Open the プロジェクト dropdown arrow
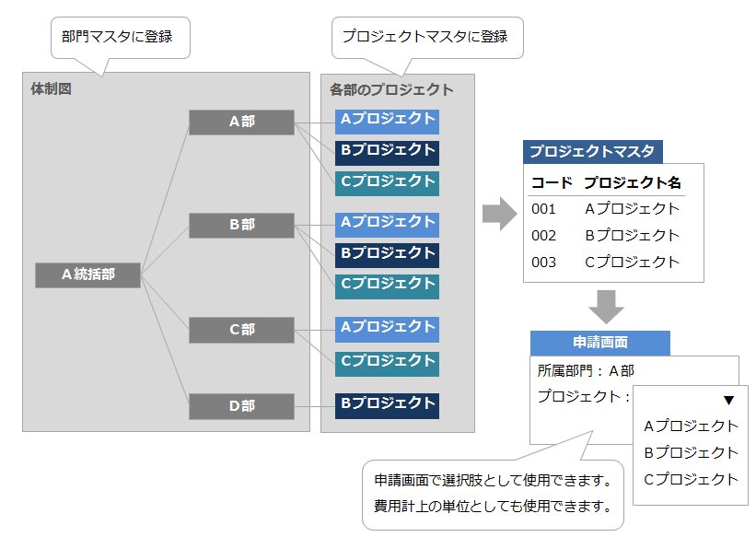756x537 pixels. [x=728, y=401]
